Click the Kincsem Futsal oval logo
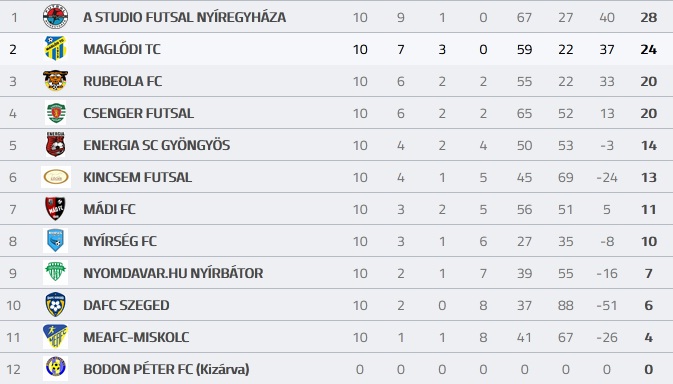 56,177
